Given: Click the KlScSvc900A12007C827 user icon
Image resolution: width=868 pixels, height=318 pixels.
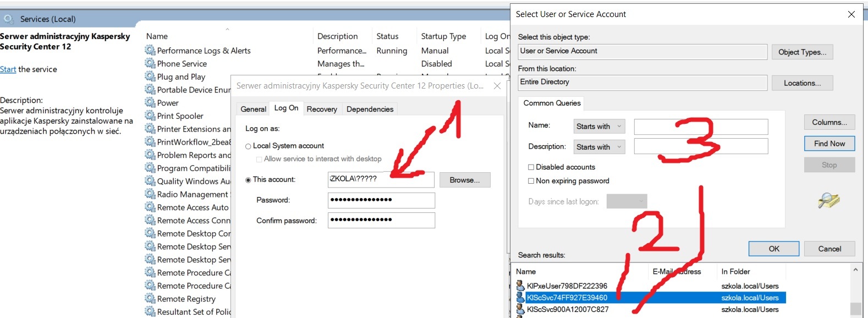Looking at the screenshot, I should [x=520, y=309].
